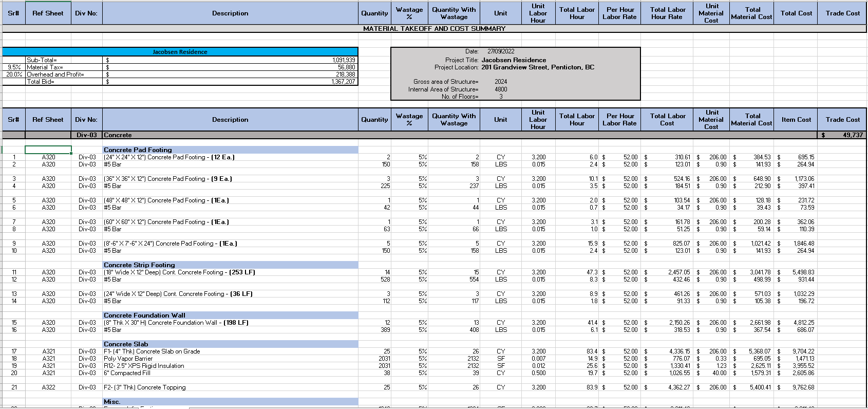Click the 1,367,207 total bid value
Image resolution: width=868 pixels, height=409 pixels.
click(x=343, y=82)
